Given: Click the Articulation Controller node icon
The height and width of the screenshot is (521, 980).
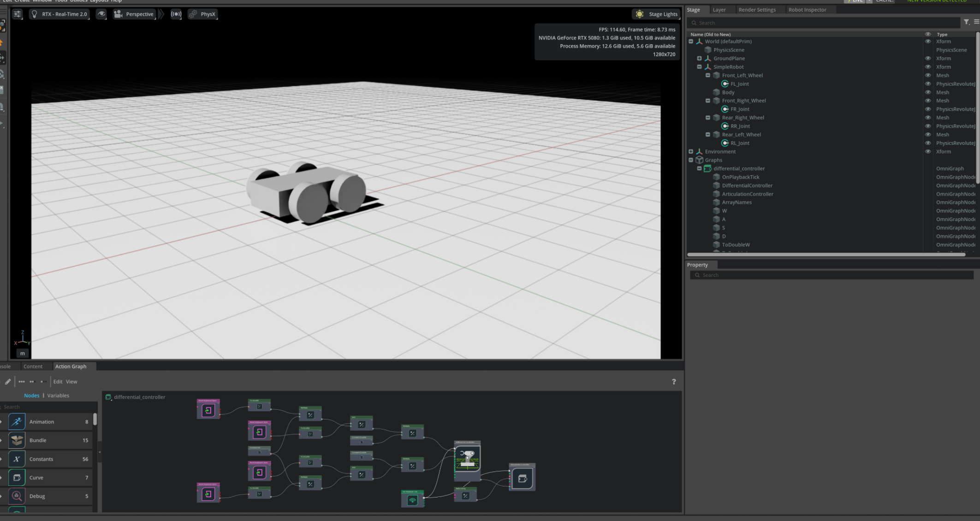Looking at the screenshot, I should (522, 479).
